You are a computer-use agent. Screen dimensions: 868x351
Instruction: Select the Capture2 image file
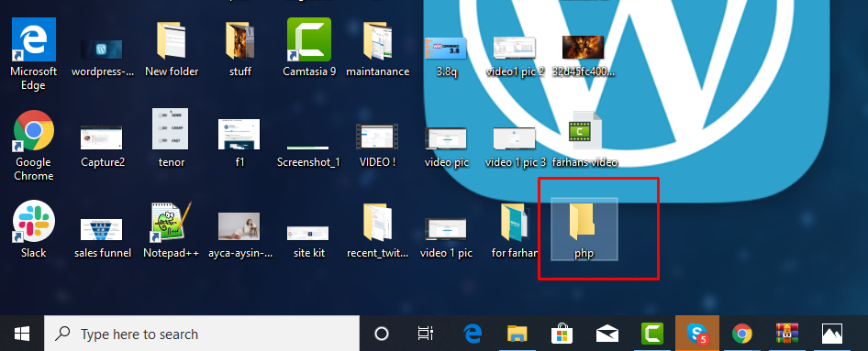[102, 137]
